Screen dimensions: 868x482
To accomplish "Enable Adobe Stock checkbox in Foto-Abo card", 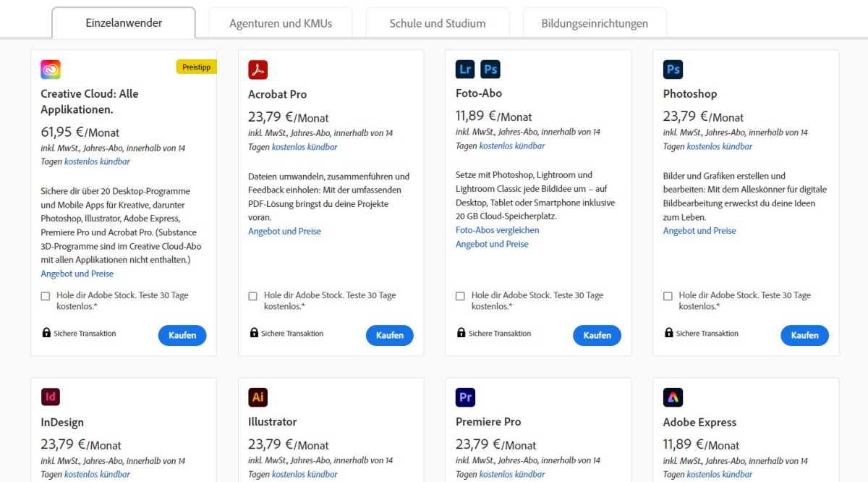I will pyautogui.click(x=460, y=296).
